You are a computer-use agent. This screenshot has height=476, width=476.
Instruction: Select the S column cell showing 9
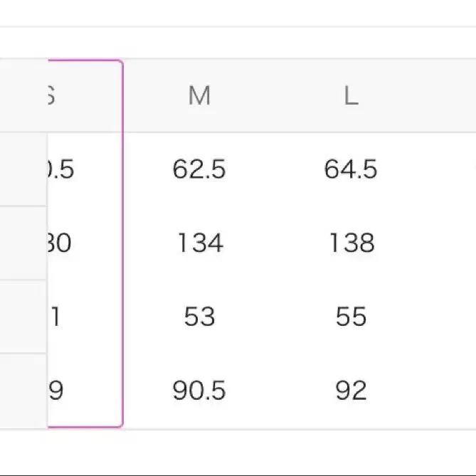[56, 390]
